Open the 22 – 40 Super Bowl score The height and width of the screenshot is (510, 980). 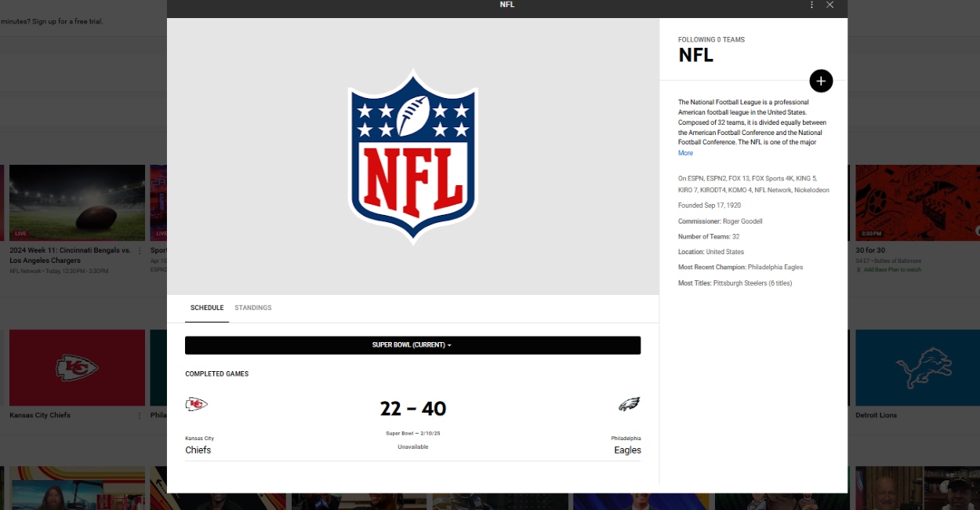pyautogui.click(x=412, y=409)
